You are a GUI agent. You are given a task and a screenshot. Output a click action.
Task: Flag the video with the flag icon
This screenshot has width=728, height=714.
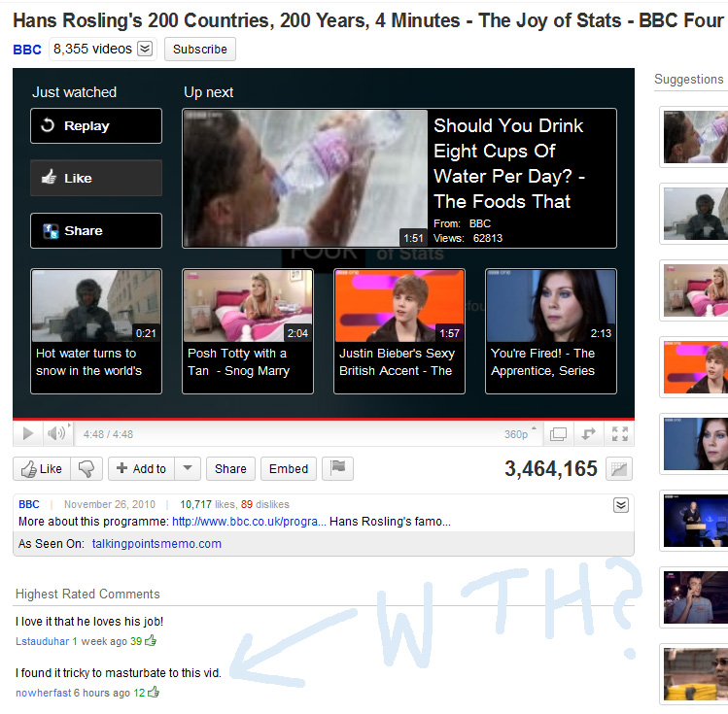(337, 467)
